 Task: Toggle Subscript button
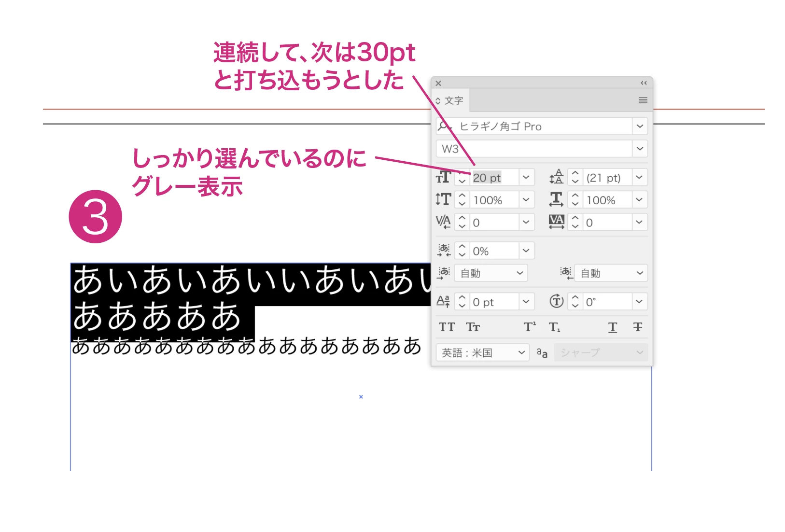click(x=555, y=327)
